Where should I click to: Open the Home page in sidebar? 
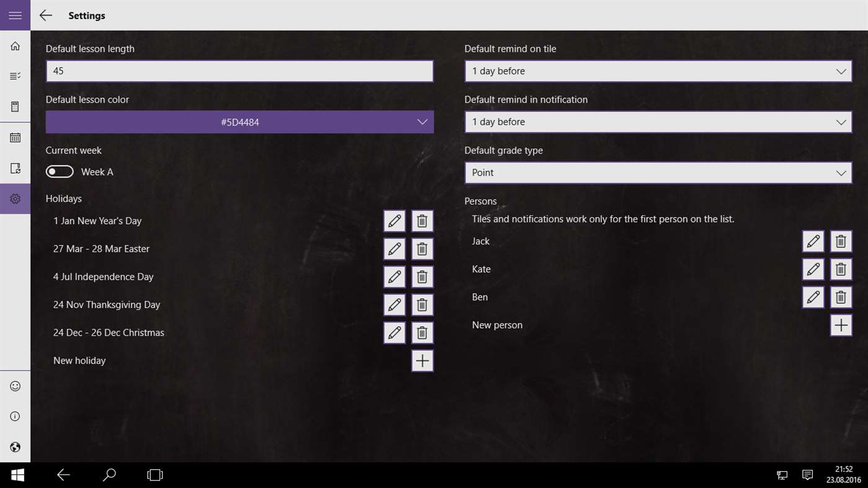click(15, 46)
